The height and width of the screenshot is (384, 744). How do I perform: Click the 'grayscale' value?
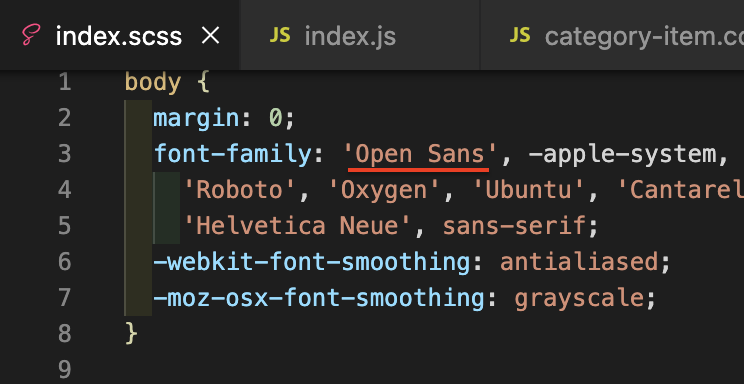[x=579, y=298]
